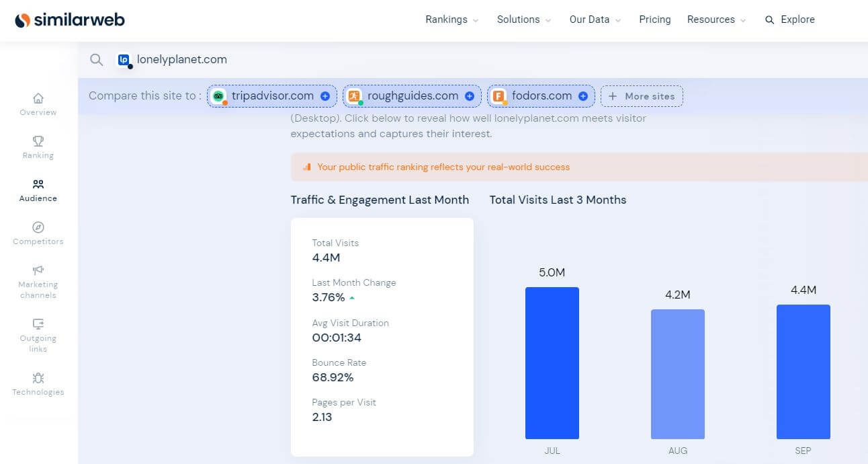Image resolution: width=868 pixels, height=464 pixels.
Task: Open the Marketing channels megaphone icon
Action: click(x=38, y=270)
